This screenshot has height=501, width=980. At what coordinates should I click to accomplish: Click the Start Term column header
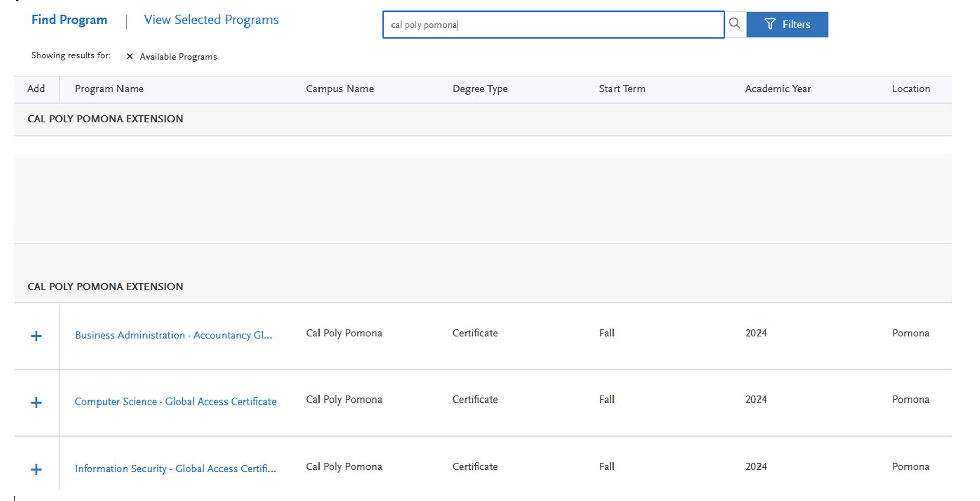point(622,89)
